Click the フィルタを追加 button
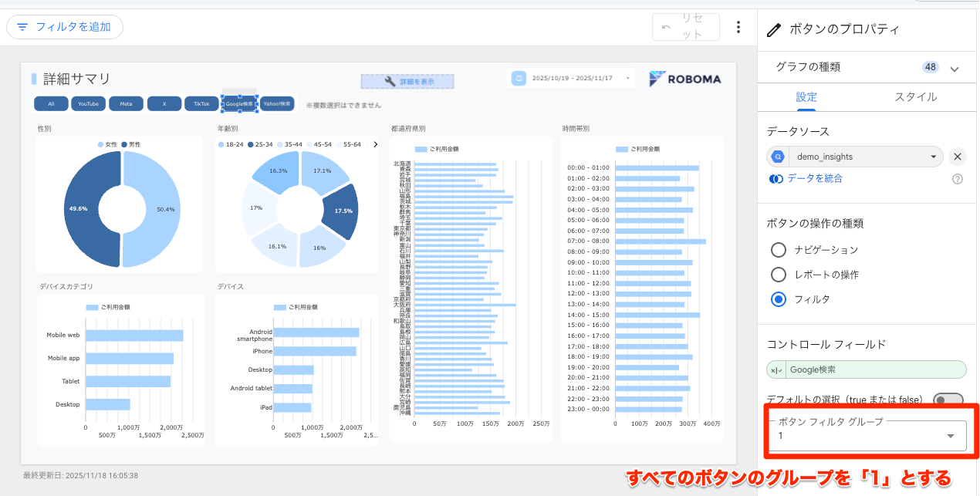980x496 pixels. pos(65,27)
